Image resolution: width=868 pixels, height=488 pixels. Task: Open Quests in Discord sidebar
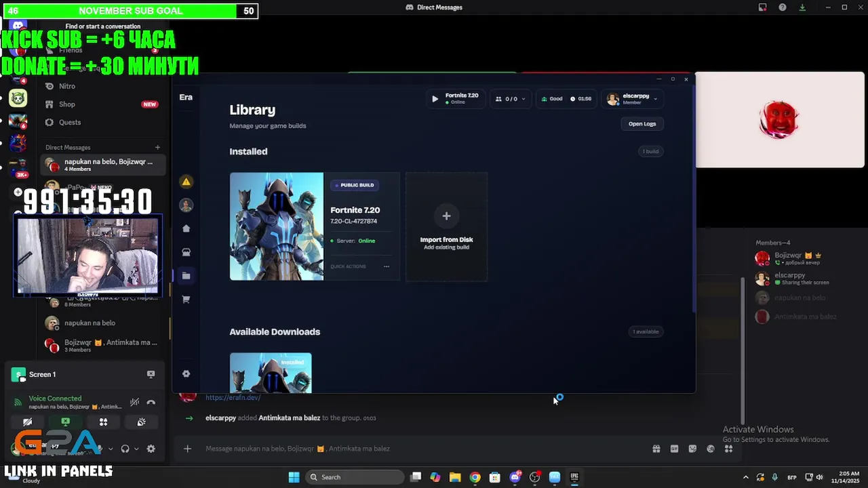tap(102, 123)
